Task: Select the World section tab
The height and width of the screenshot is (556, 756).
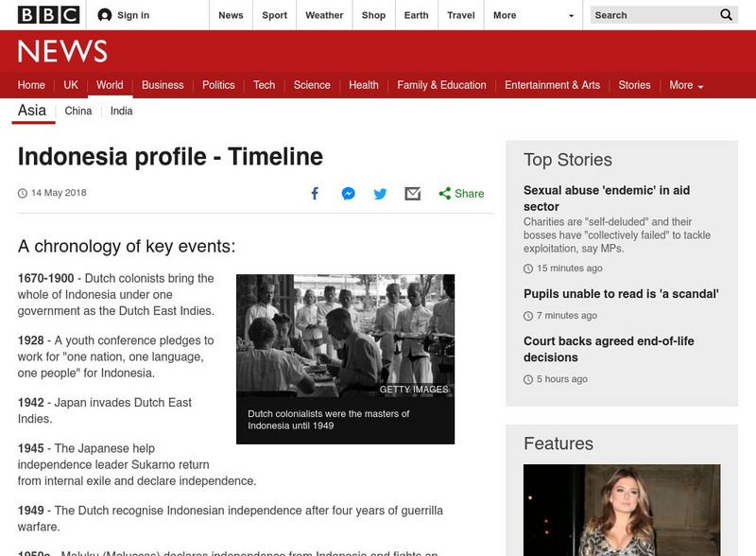Action: tap(110, 85)
